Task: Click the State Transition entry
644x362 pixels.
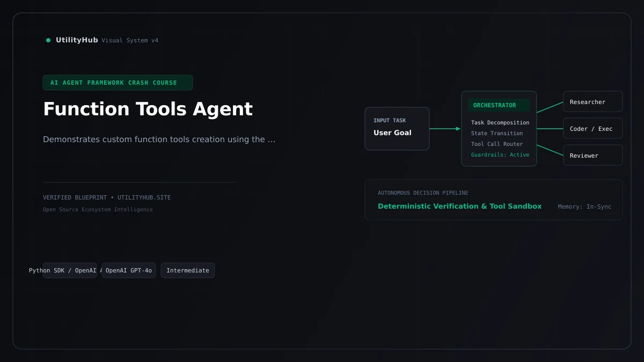Action: coord(497,134)
